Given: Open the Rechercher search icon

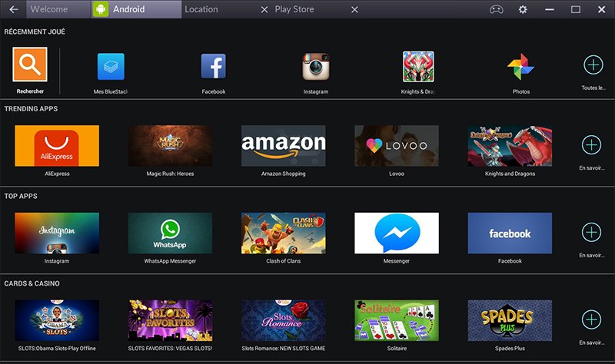Looking at the screenshot, I should (30, 65).
